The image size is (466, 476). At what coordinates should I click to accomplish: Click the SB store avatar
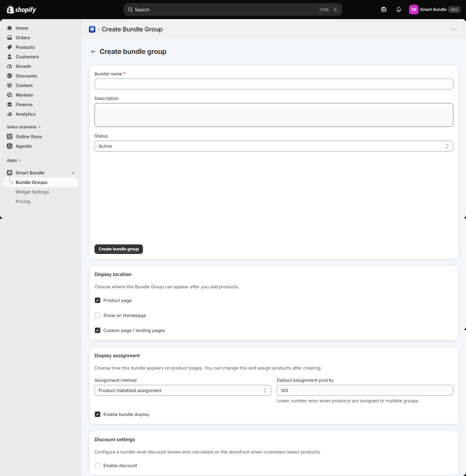[414, 10]
